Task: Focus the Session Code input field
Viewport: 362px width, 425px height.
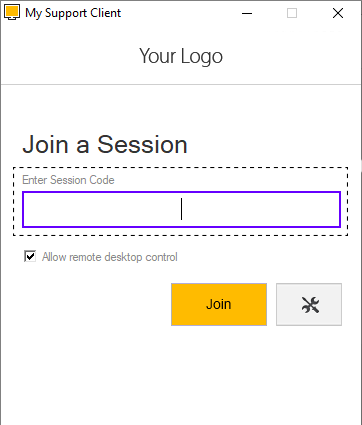Action: click(181, 209)
